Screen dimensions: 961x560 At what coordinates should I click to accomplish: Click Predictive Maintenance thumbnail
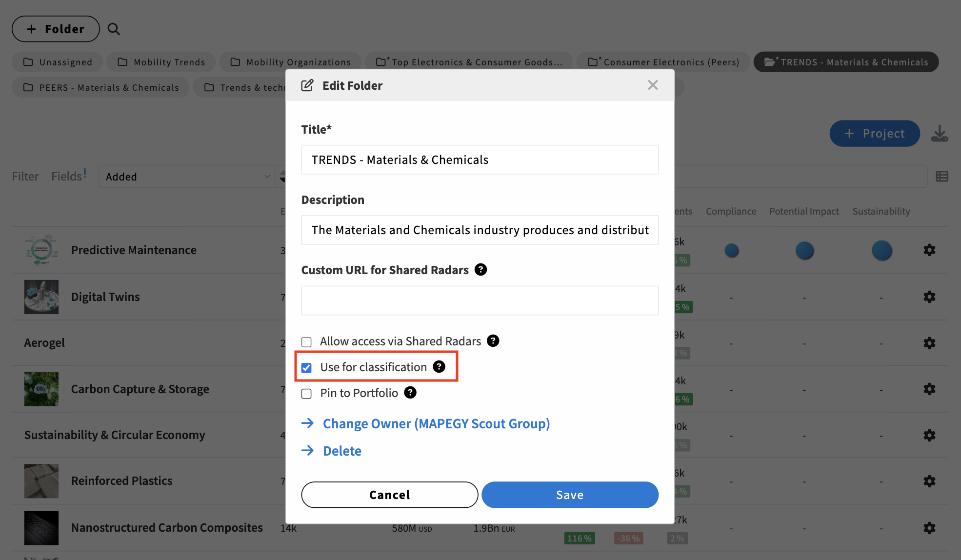tap(41, 250)
